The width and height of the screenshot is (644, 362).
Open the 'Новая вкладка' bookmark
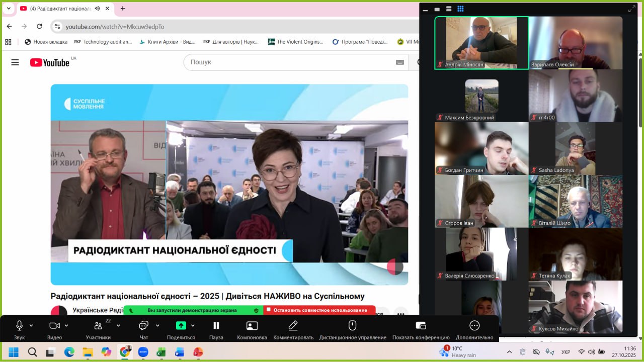pos(46,42)
